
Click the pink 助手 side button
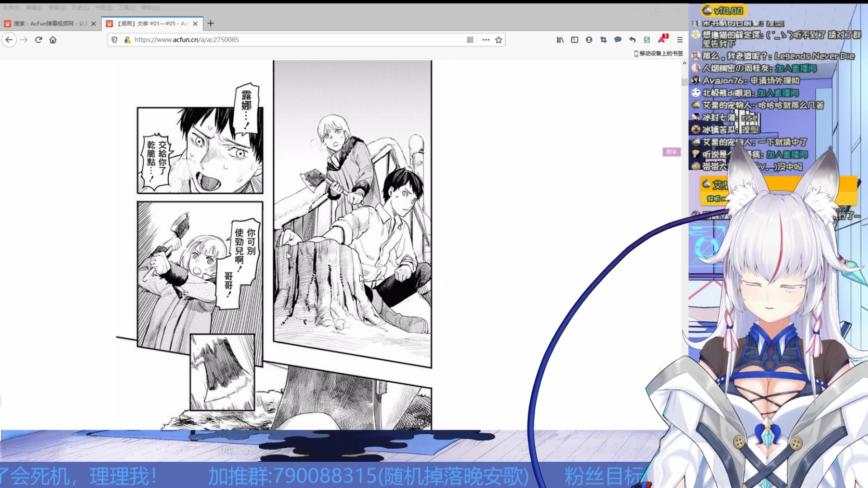pyautogui.click(x=671, y=152)
